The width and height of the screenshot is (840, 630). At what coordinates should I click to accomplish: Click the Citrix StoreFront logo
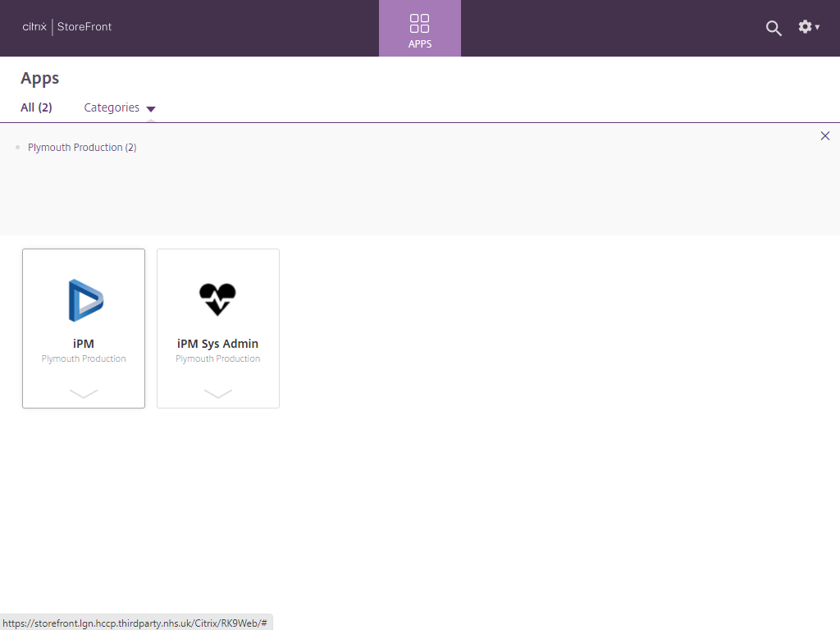coord(67,27)
